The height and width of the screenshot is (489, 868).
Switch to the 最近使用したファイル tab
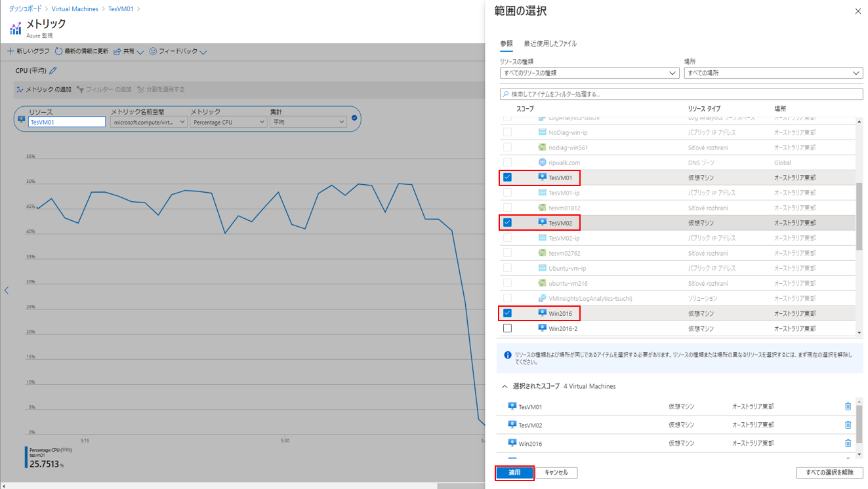(550, 43)
